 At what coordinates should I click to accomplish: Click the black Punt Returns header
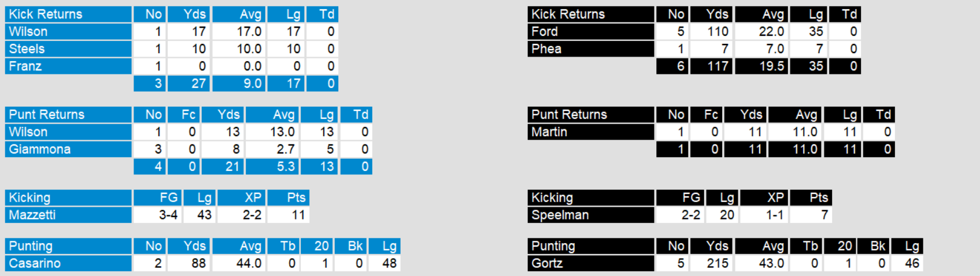590,114
